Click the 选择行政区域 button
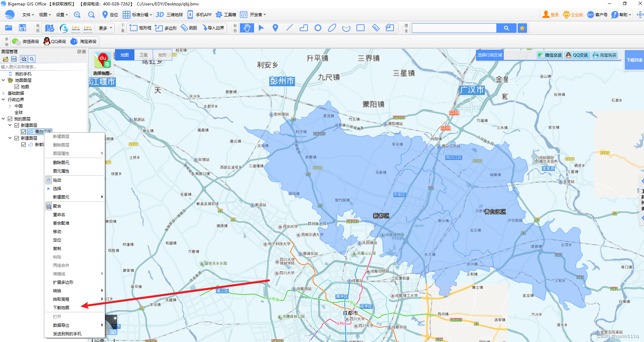Viewport: 644px width, 342px height. (x=490, y=54)
